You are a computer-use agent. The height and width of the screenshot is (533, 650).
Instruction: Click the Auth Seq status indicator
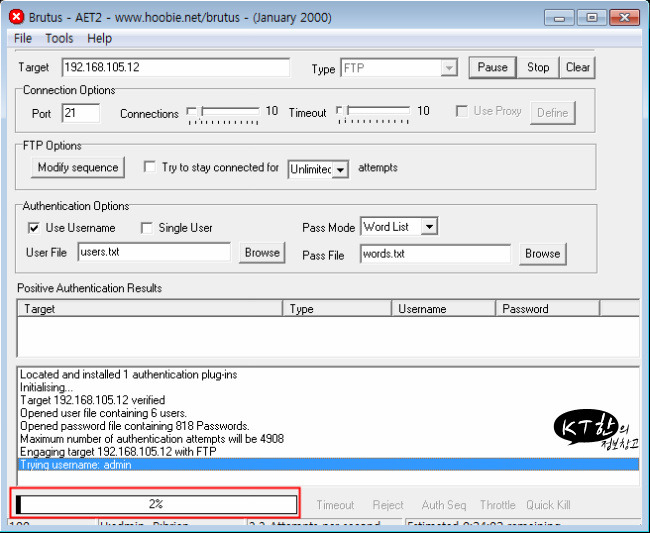click(444, 505)
